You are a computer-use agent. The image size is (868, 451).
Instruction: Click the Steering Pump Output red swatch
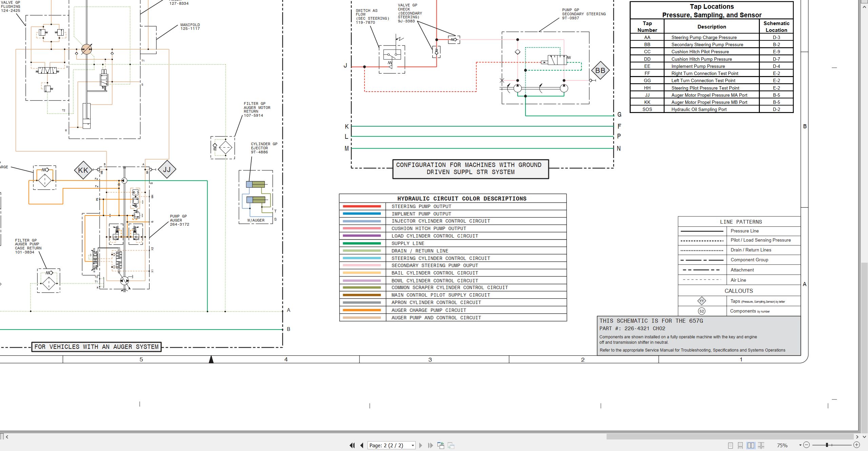(362, 206)
